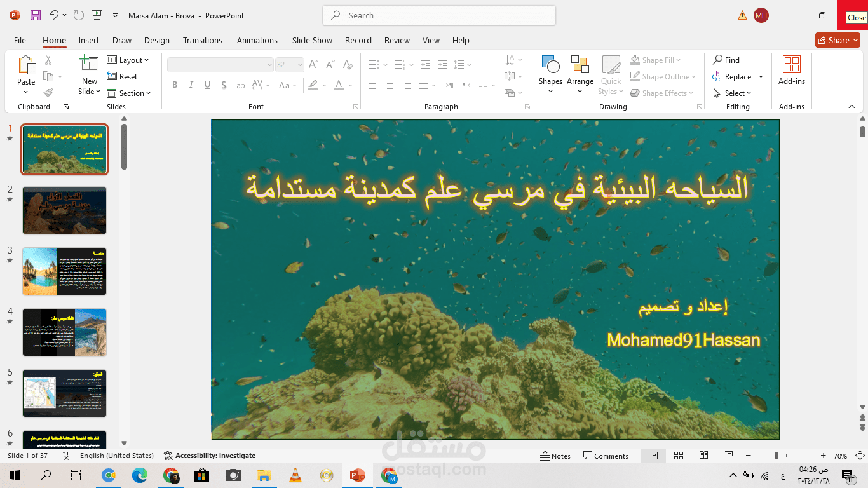Toggle text Shadow effect
Viewport: 868px width, 488px height.
pyautogui.click(x=224, y=85)
